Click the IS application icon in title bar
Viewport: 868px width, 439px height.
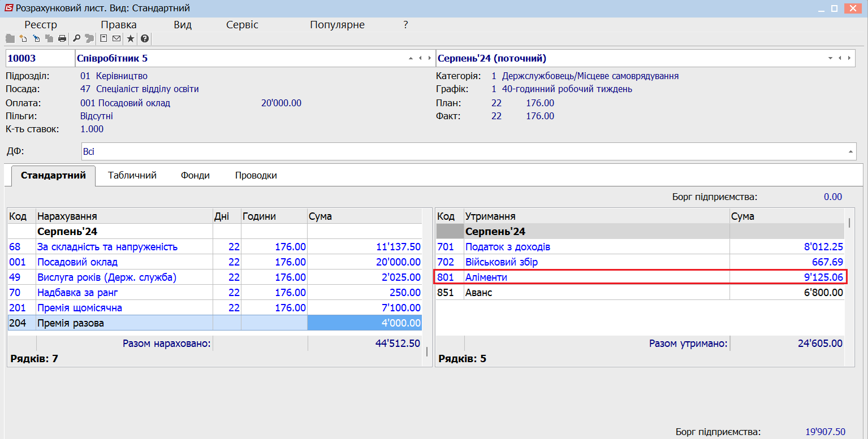(8, 8)
